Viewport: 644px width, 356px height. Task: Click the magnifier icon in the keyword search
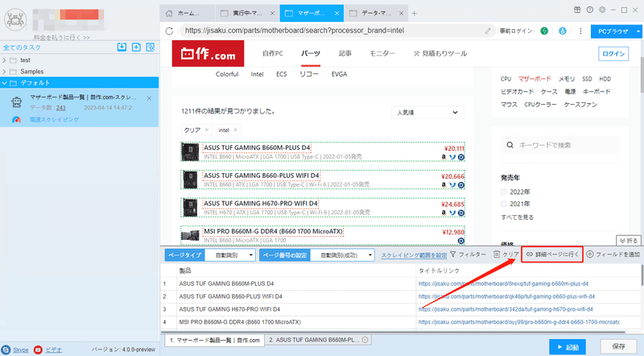coord(510,145)
